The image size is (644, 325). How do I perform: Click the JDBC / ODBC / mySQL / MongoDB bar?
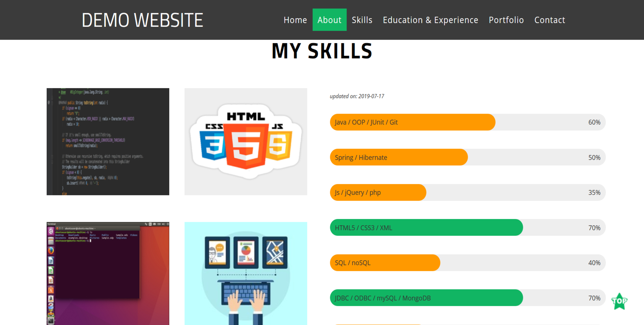coord(467,298)
